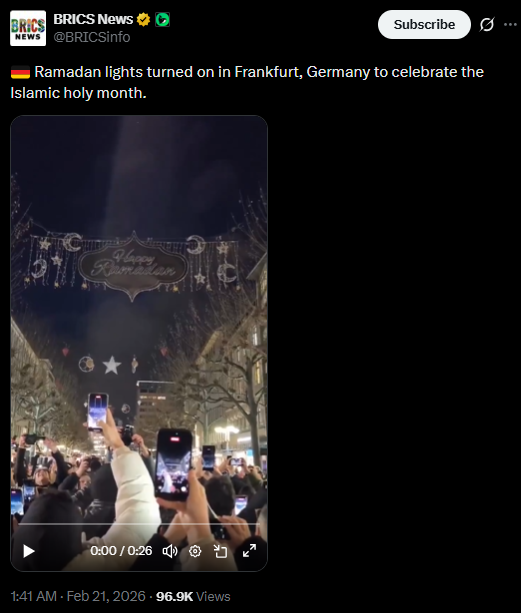Viewport: 521px width, 613px height.
Task: Seek along the video progress bar
Action: coord(139,523)
